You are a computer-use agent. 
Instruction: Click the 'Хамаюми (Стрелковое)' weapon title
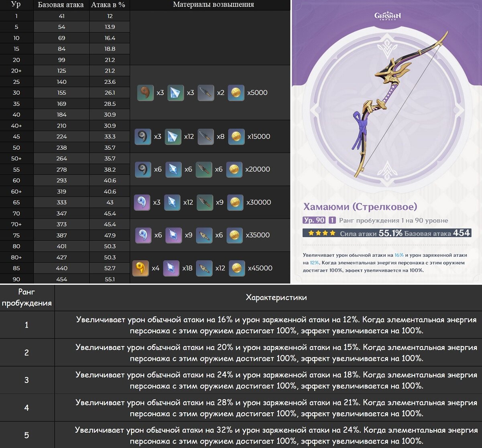[x=360, y=207]
